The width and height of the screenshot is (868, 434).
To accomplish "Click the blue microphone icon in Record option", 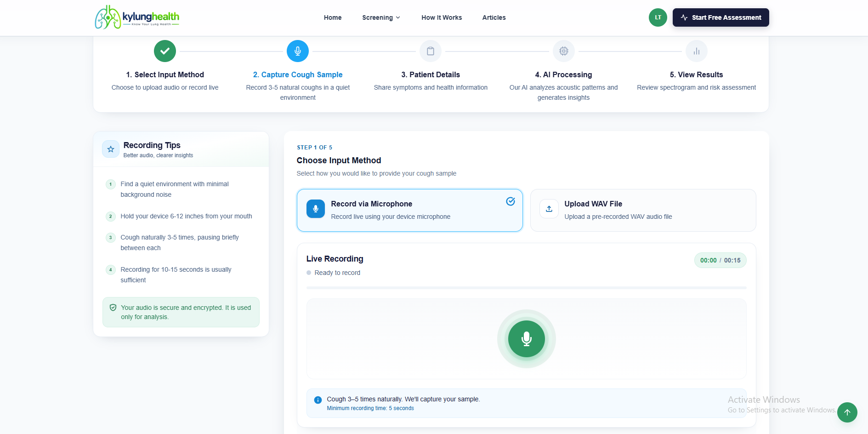I will coord(316,209).
